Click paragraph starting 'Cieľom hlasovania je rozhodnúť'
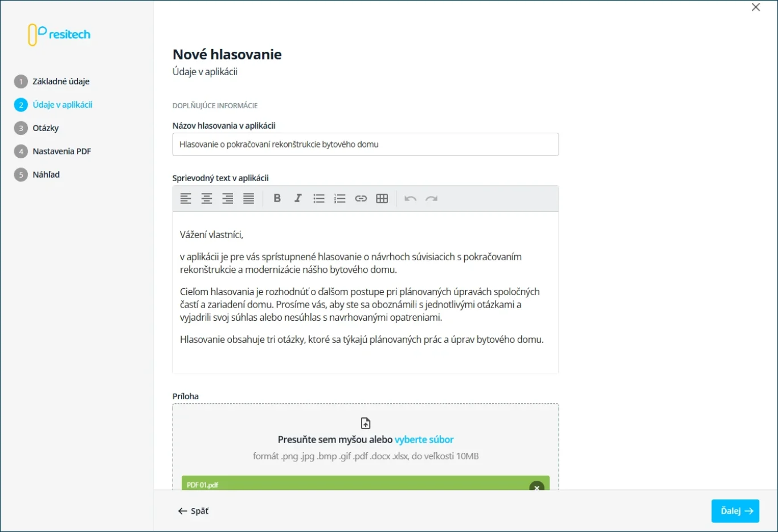This screenshot has height=532, width=778. click(360, 305)
